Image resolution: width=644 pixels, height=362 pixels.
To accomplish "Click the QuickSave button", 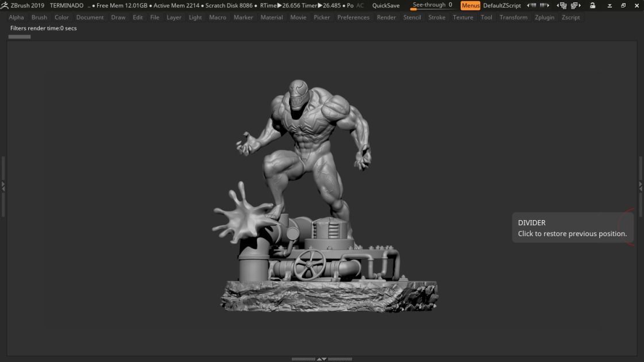I will [x=385, y=5].
